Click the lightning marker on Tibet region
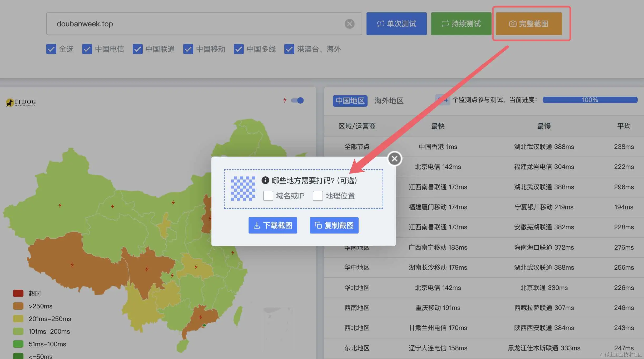 click(x=72, y=265)
